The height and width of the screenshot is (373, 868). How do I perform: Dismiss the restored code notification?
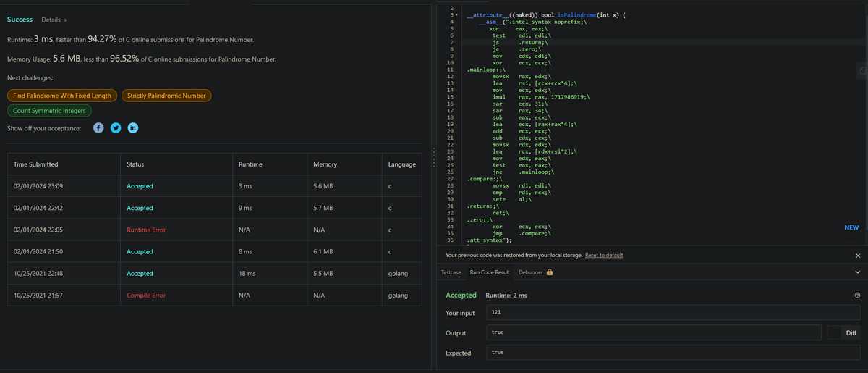858,256
